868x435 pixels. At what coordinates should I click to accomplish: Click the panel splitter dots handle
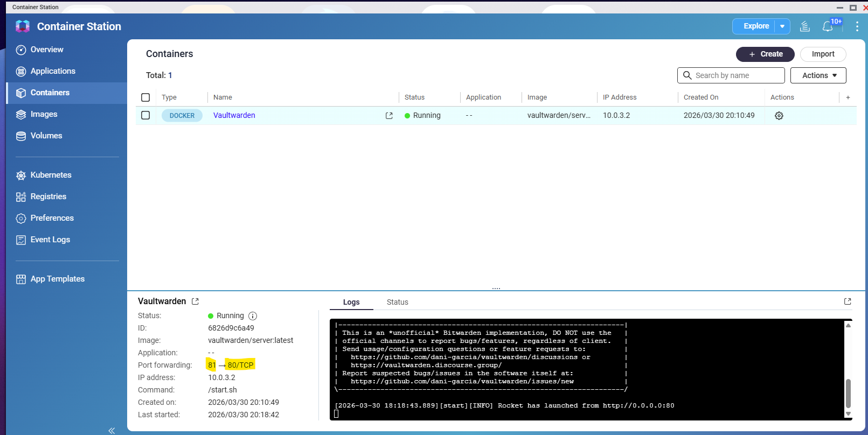[496, 289]
